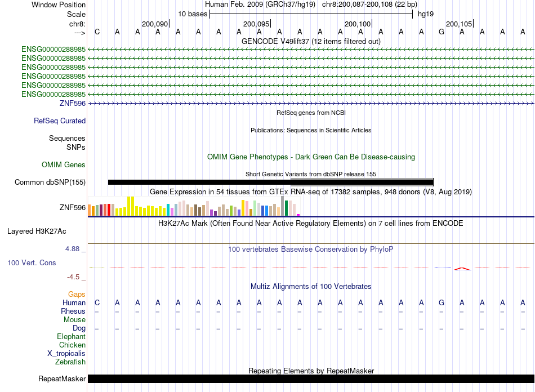This screenshot has height=392, width=535.
Task: Select the Chicken species label
Action: [72, 345]
